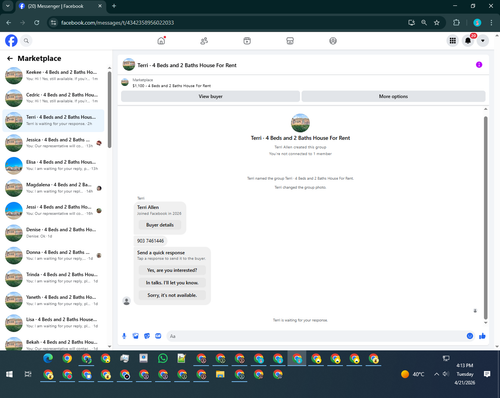Open Yaneth conversation in list
500x398 pixels.
[53, 300]
